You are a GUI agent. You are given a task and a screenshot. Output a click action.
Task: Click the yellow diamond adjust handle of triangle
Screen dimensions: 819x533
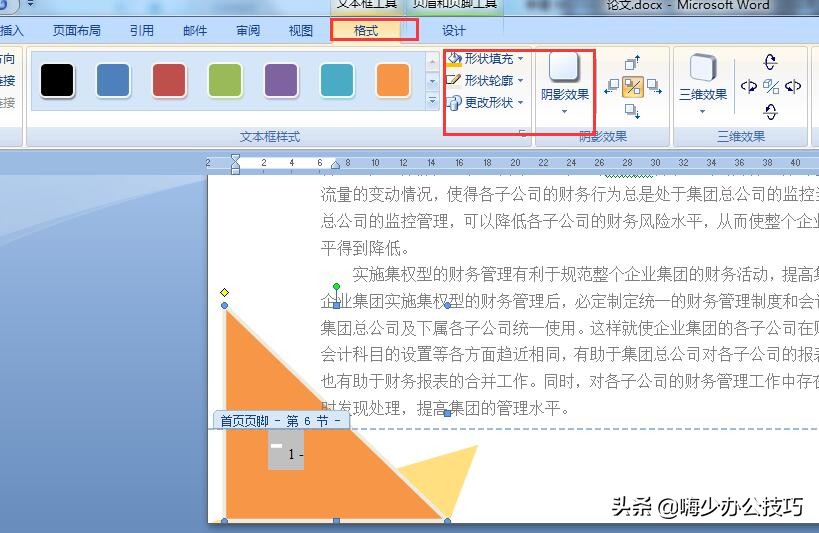225,293
